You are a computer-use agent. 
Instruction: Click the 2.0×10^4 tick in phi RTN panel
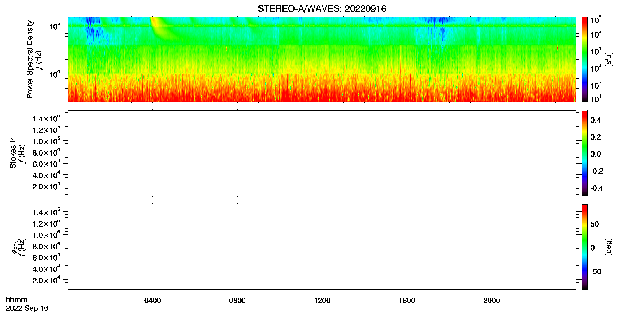(46, 280)
